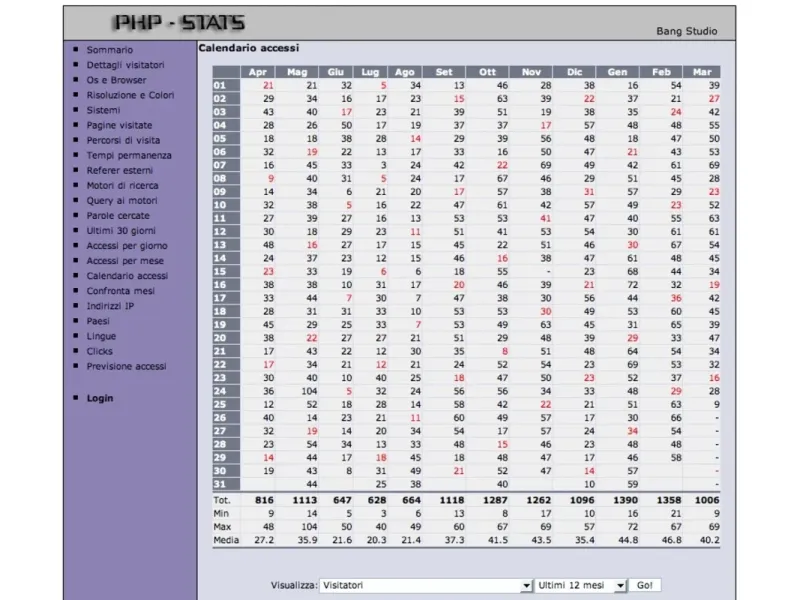Viewport: 800px width, 600px height.
Task: Select Calendario accessi in sidebar
Action: click(x=127, y=276)
